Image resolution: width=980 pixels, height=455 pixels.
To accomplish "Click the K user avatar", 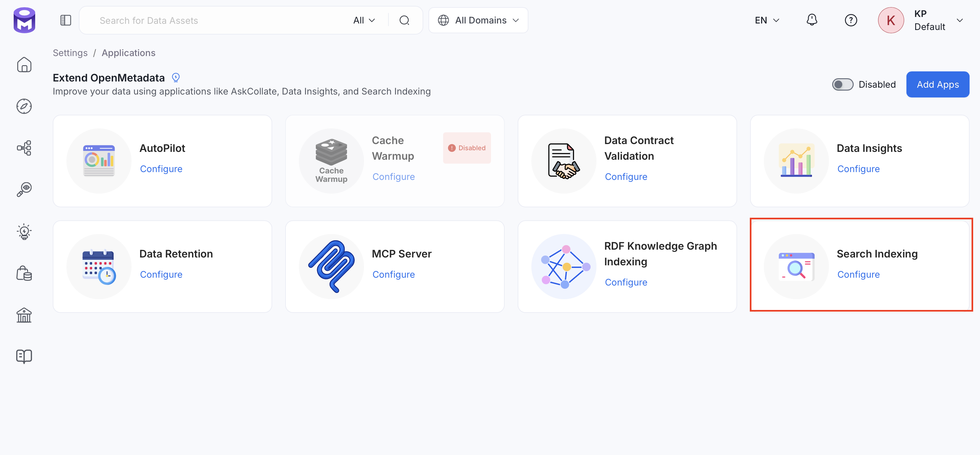I will (x=890, y=20).
